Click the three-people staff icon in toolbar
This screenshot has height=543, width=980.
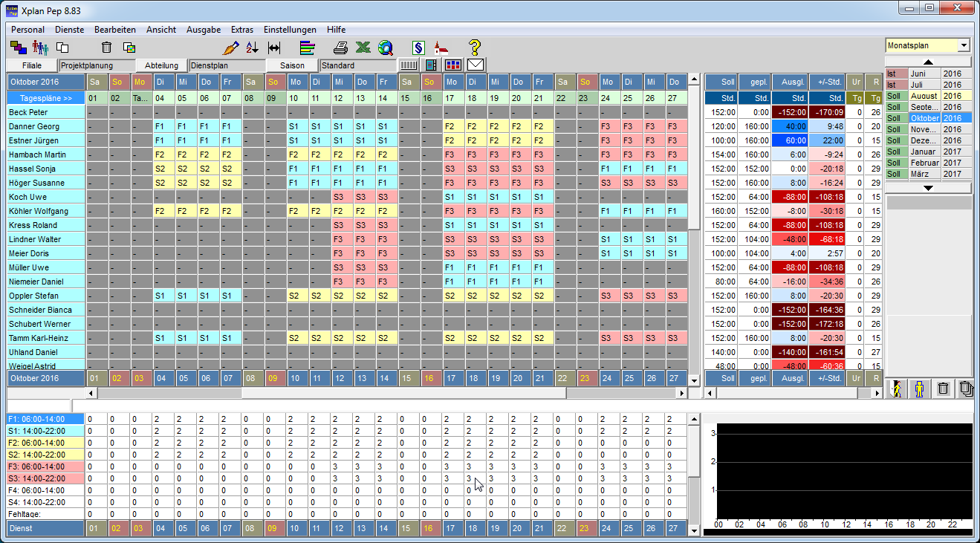coord(40,48)
